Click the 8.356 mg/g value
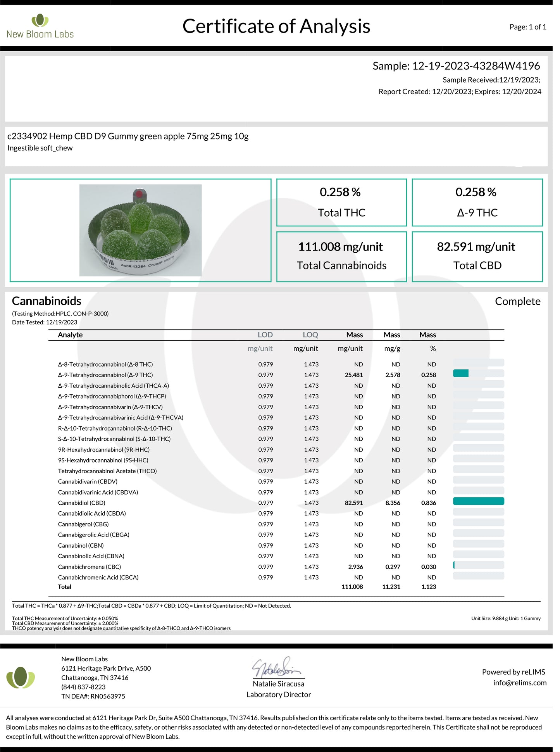 tap(393, 503)
